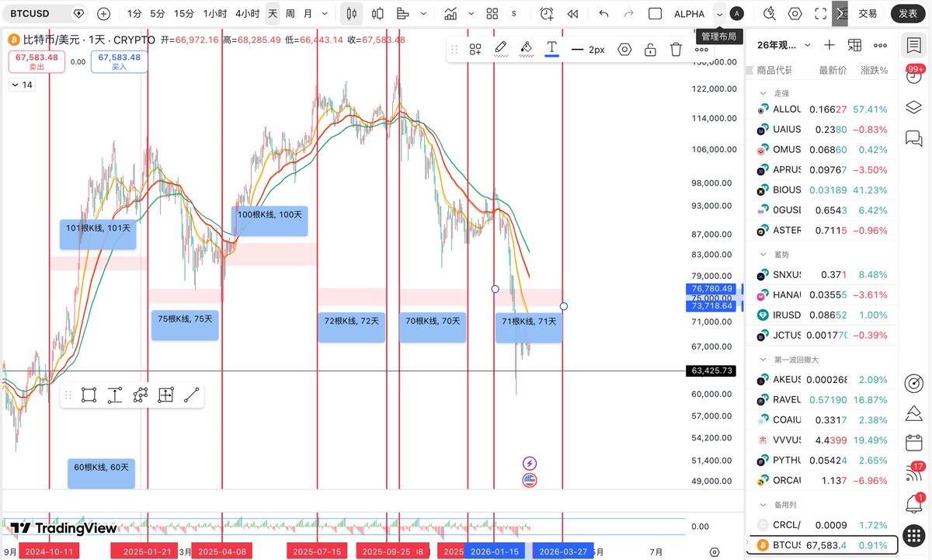
Task: Start bar replay with the rewind icon
Action: (x=573, y=14)
